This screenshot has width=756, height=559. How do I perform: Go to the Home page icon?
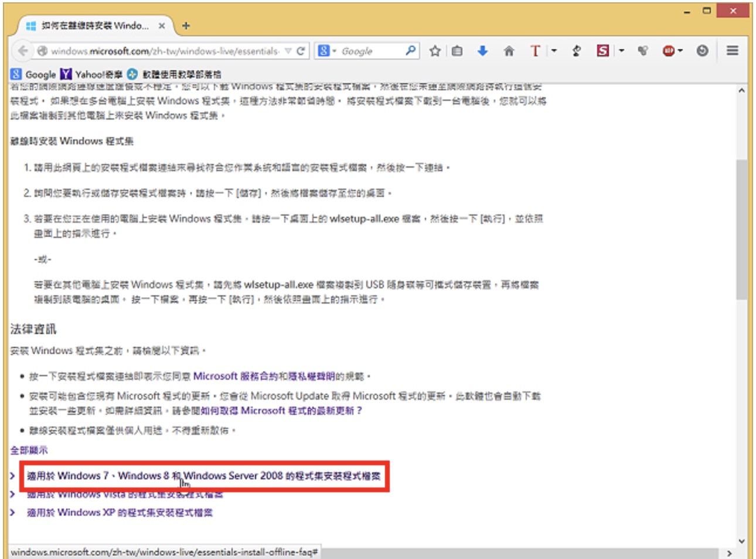pyautogui.click(x=509, y=51)
